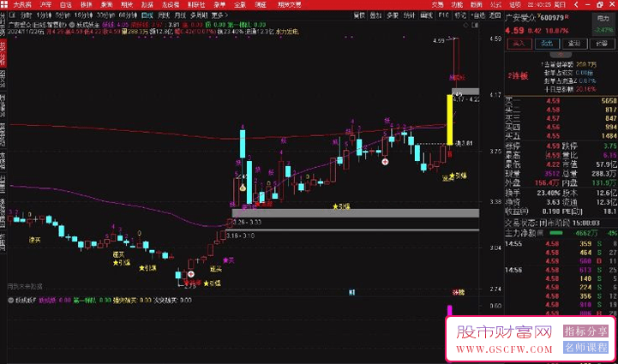Open the 公式 menu

pyautogui.click(x=495, y=5)
